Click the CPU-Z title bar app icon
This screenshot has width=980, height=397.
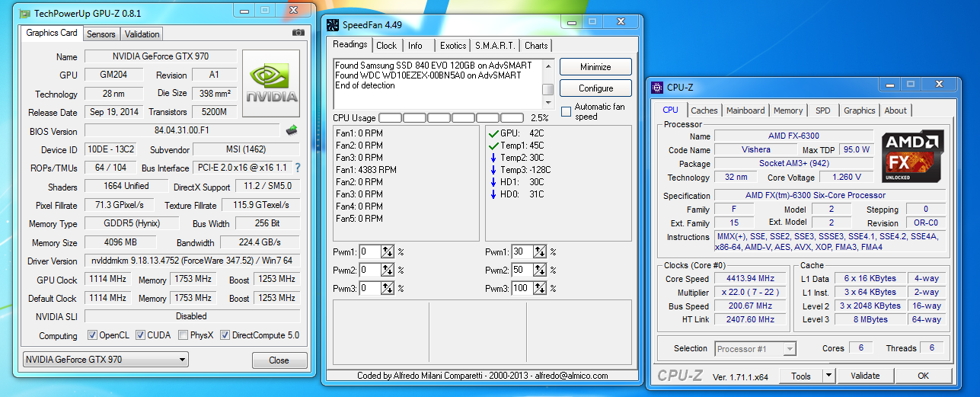pos(656,87)
